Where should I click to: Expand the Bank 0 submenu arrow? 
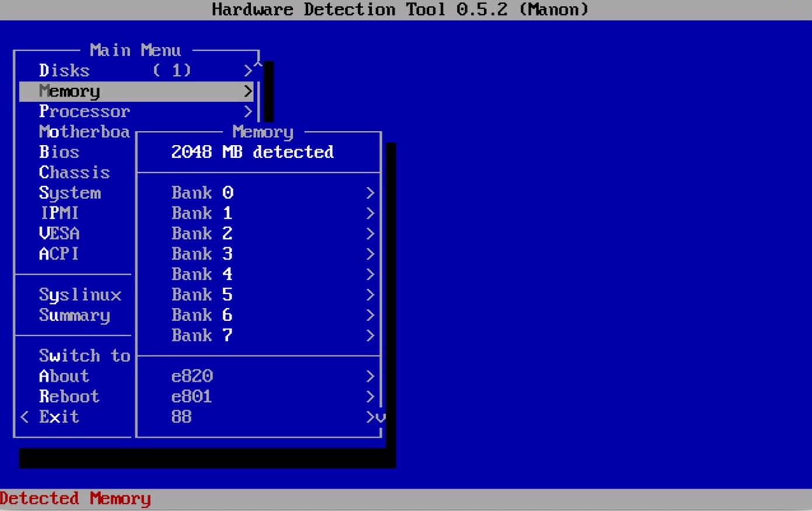(x=370, y=193)
